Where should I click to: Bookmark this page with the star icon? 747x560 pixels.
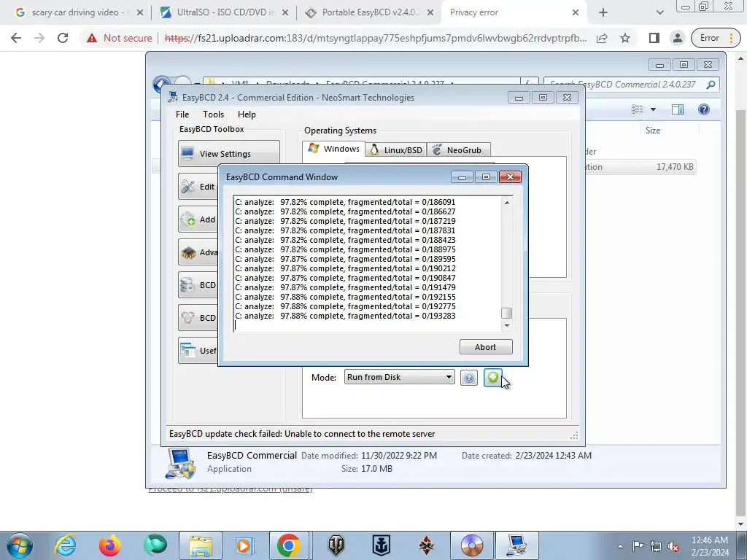click(625, 38)
